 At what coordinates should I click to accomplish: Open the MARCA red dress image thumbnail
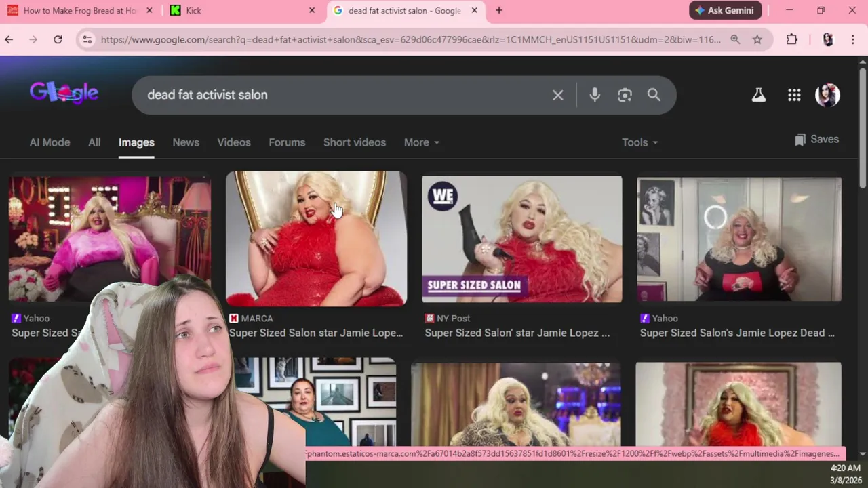click(x=316, y=239)
